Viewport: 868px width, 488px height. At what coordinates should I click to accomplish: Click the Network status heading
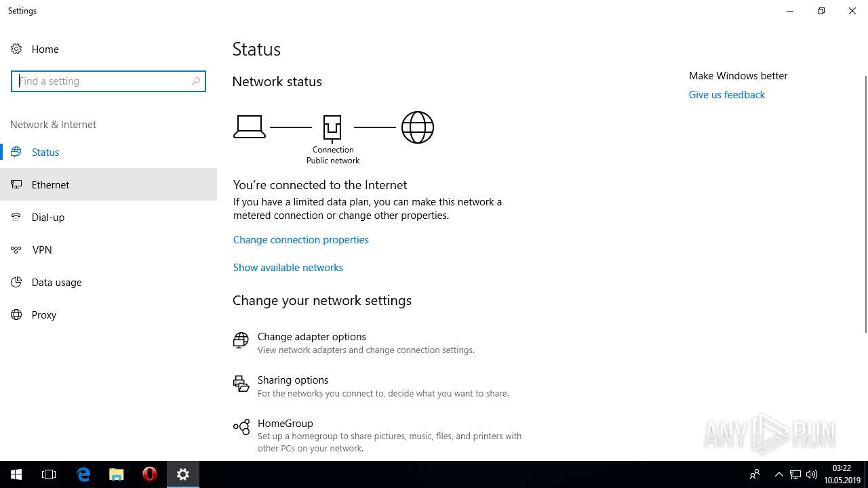pyautogui.click(x=277, y=81)
